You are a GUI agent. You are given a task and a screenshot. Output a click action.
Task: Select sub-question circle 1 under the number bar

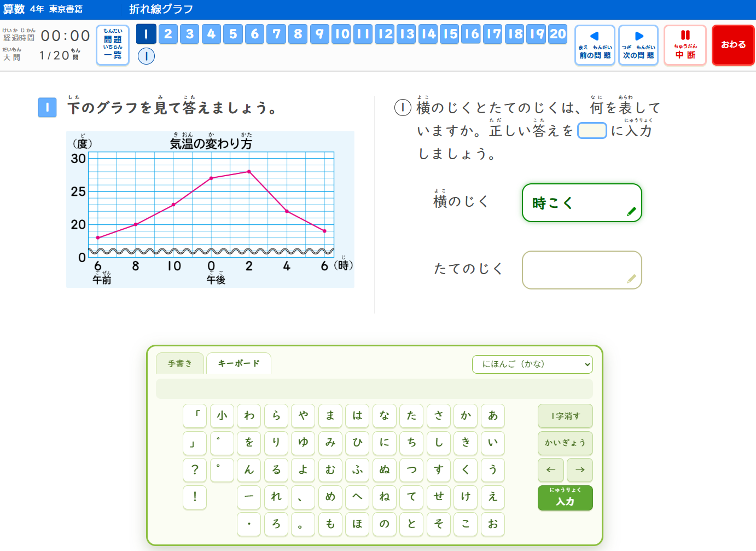coord(146,56)
